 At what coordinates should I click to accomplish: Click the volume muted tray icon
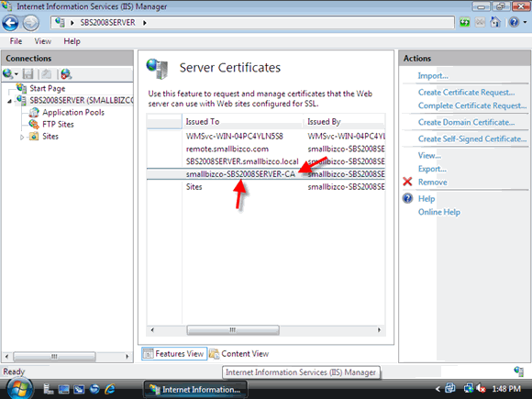[x=481, y=389]
